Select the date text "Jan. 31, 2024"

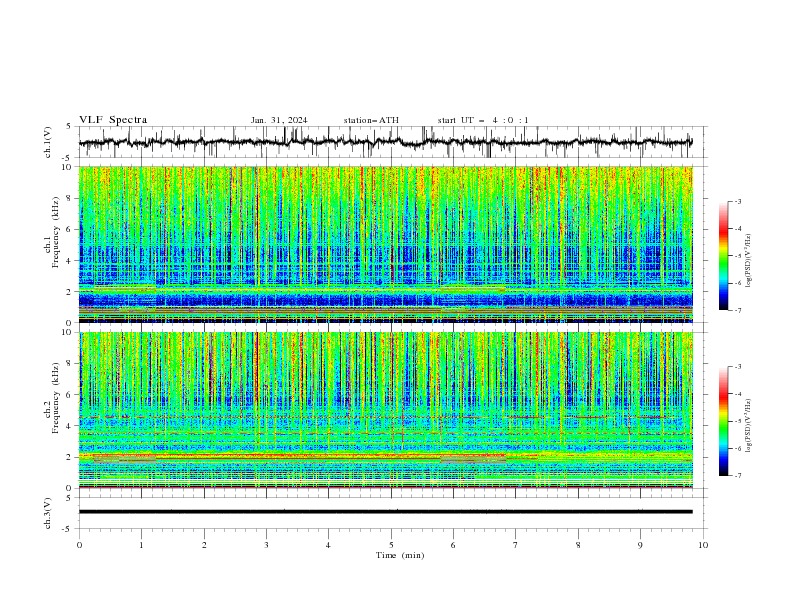tap(279, 120)
